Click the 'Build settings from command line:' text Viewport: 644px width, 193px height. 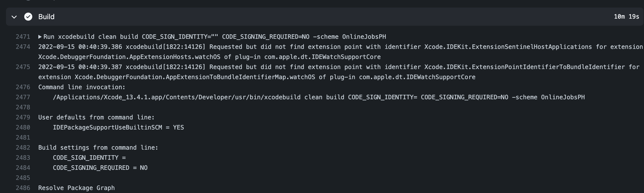(x=98, y=148)
